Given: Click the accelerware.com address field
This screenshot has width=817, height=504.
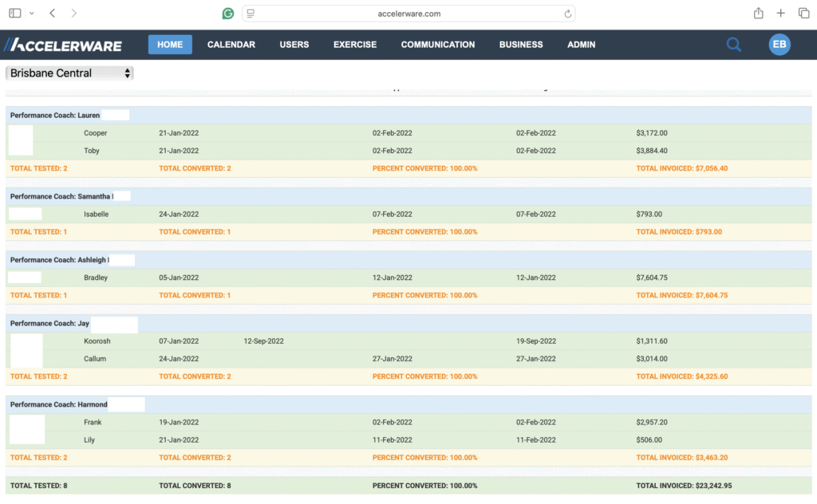Looking at the screenshot, I should tap(409, 14).
